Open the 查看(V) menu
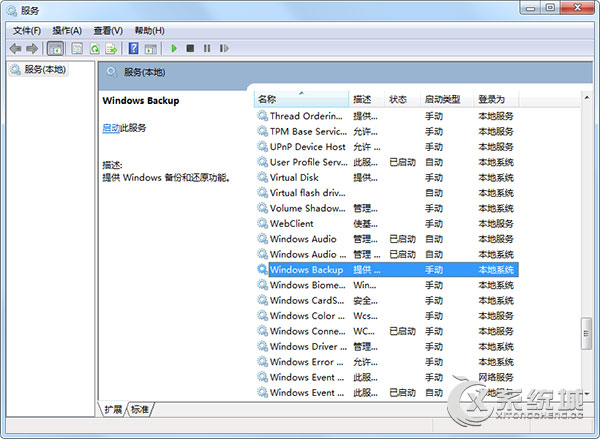Viewport: 600px width, 439px height. click(x=108, y=31)
